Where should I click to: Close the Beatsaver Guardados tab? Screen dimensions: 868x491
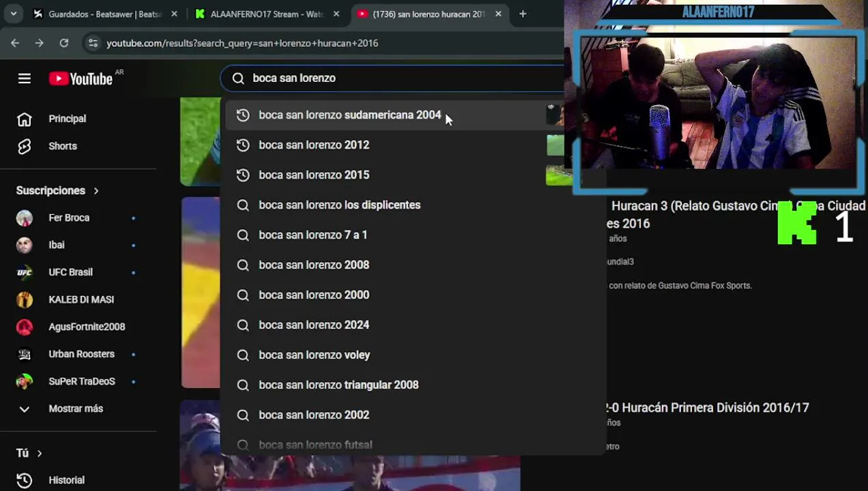click(x=174, y=14)
